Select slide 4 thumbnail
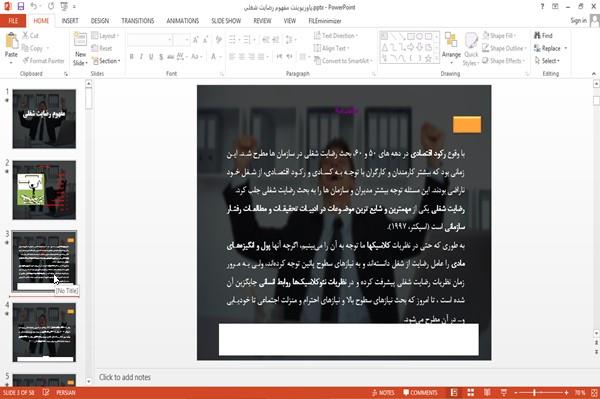 44,332
